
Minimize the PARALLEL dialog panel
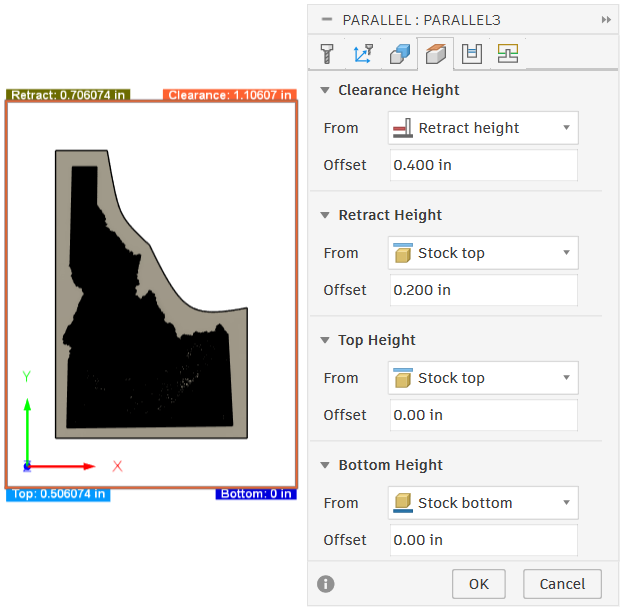pos(327,19)
